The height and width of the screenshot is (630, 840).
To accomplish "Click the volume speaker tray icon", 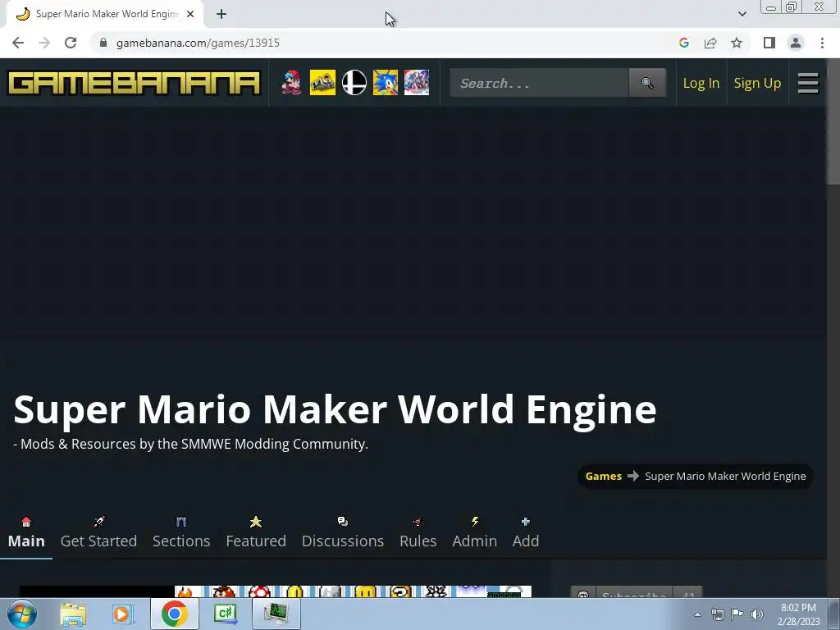I will (757, 614).
